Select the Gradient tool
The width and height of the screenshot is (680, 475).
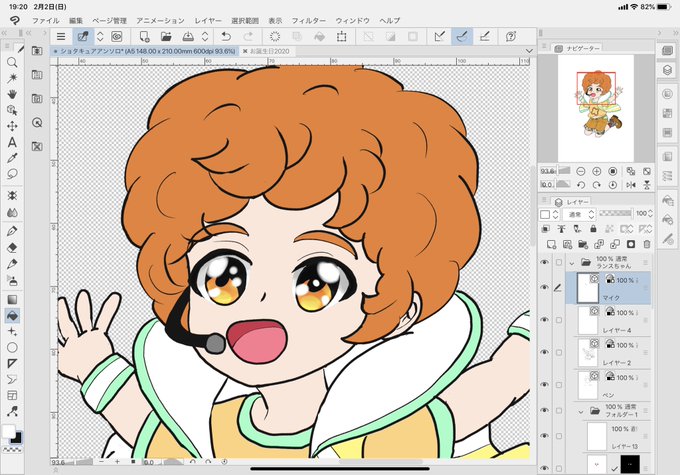pyautogui.click(x=12, y=299)
